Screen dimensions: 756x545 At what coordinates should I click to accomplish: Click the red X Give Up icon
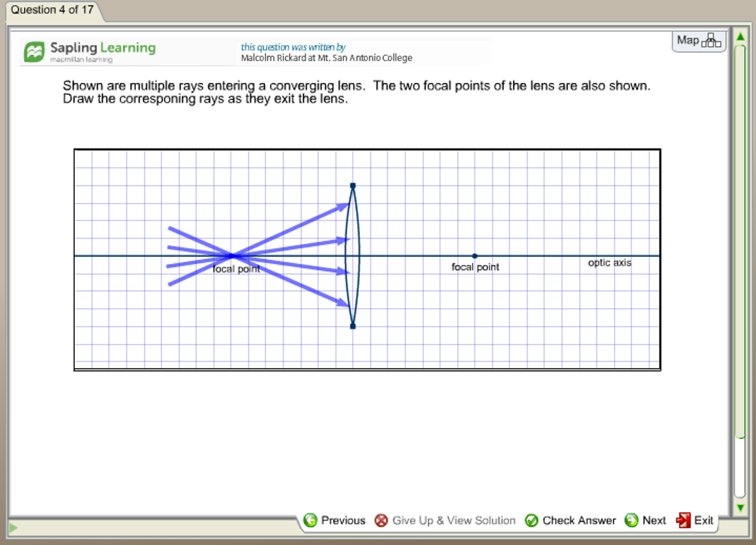381,521
